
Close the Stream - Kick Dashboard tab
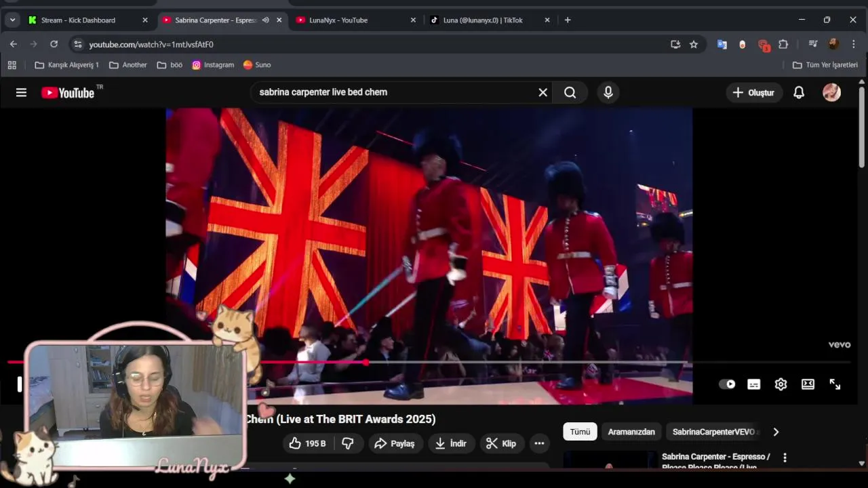pyautogui.click(x=144, y=20)
